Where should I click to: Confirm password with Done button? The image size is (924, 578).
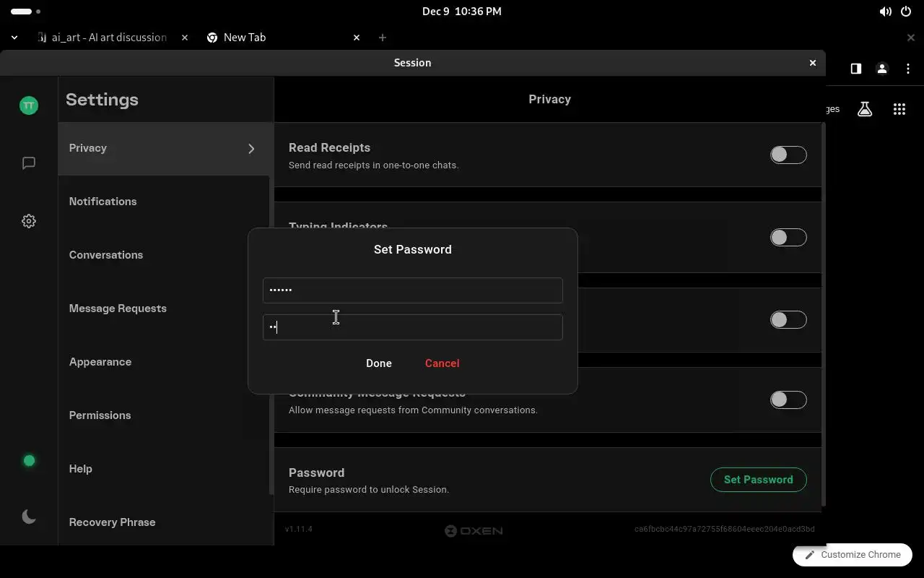(x=379, y=363)
